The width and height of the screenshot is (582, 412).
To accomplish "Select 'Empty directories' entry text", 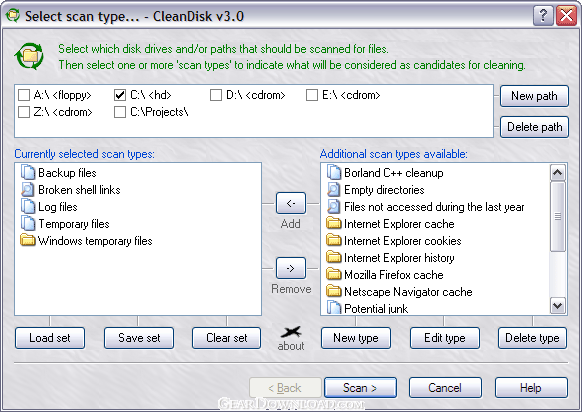I will [x=384, y=190].
